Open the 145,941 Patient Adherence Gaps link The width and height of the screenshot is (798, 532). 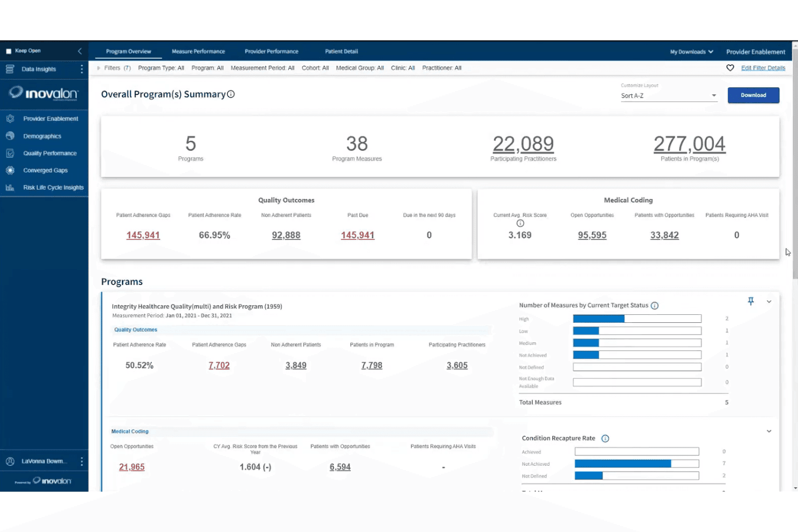pyautogui.click(x=143, y=236)
